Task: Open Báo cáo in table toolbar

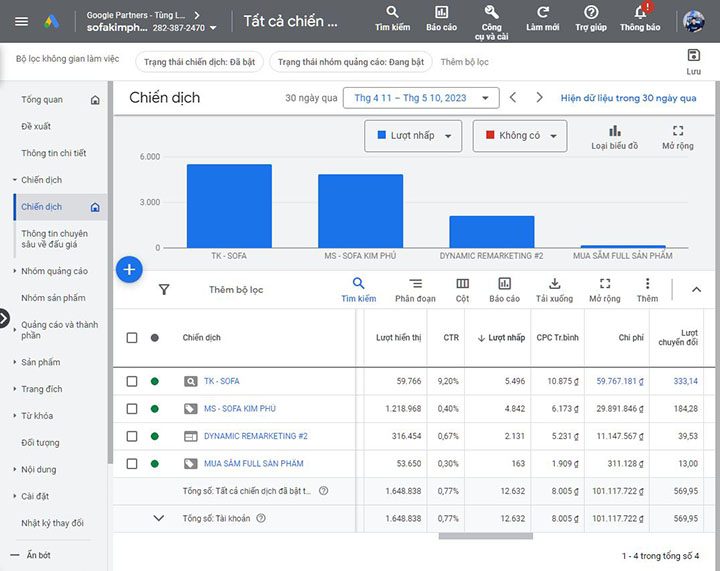Action: click(504, 290)
